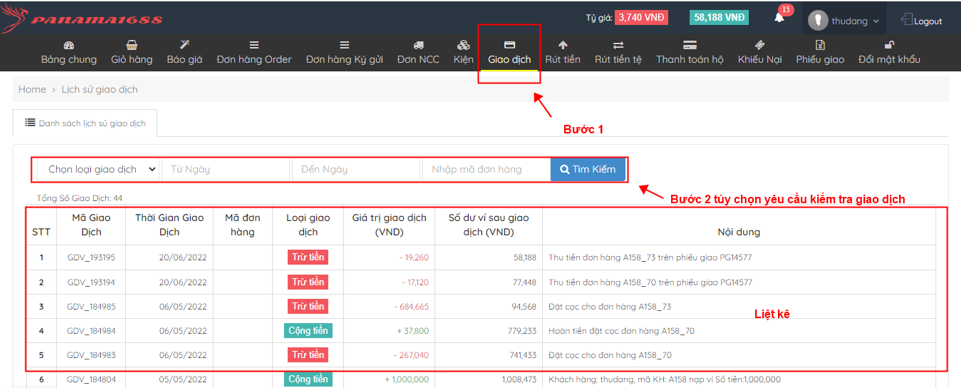Select transaction code GDV_193195
Viewport: 961px width, 390px height.
pyautogui.click(x=91, y=258)
